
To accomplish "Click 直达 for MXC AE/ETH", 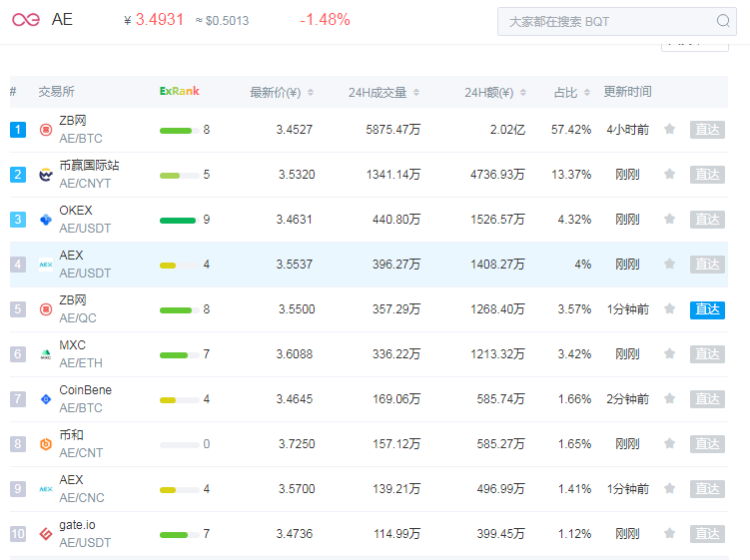I will 707,354.
